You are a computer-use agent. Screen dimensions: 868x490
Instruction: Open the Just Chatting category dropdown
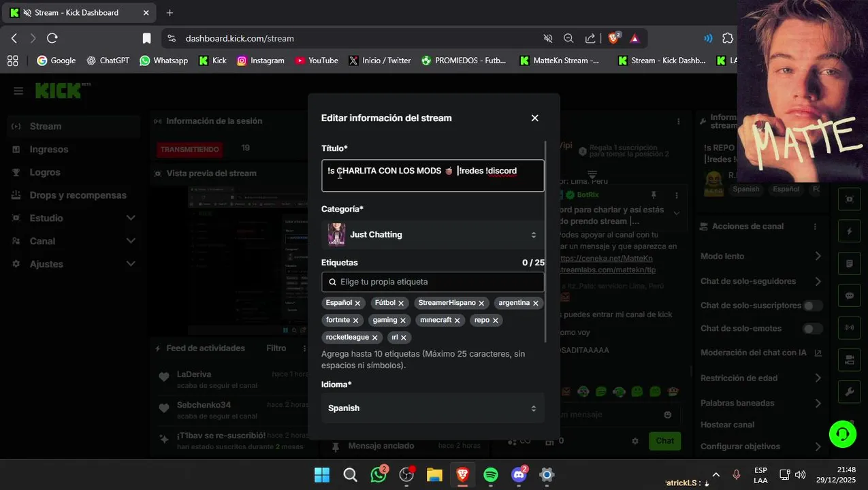click(433, 235)
